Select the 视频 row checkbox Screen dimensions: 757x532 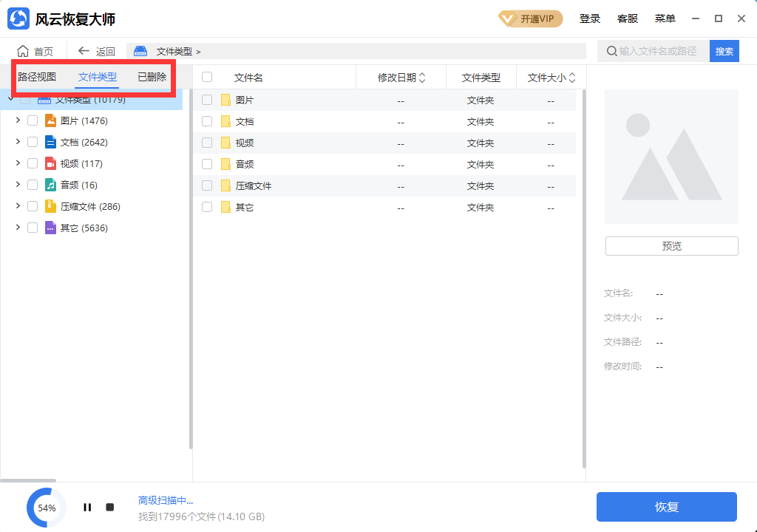point(207,142)
